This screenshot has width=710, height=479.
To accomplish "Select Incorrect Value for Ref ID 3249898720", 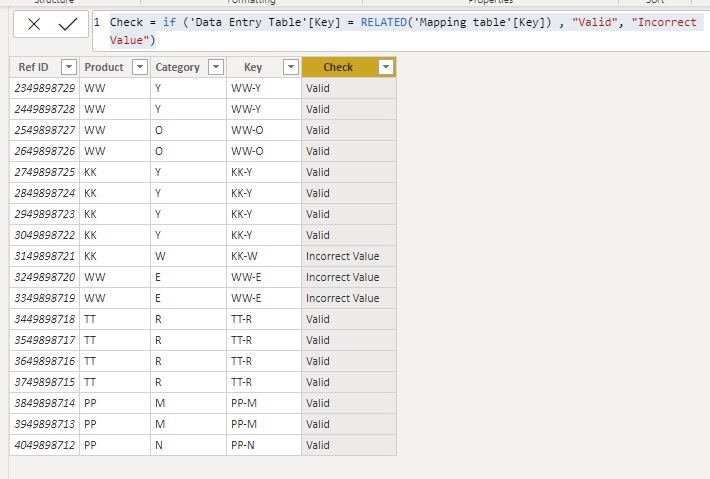I will click(349, 277).
